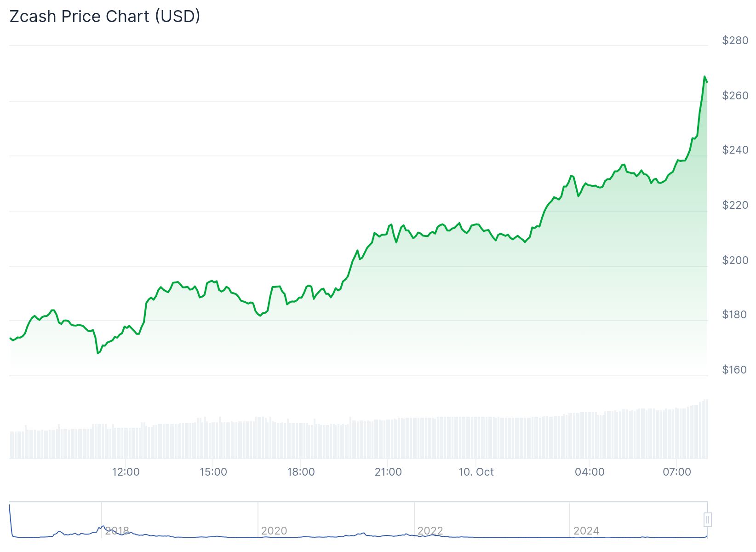
Task: Click the 2024 label in the navigator
Action: [586, 531]
